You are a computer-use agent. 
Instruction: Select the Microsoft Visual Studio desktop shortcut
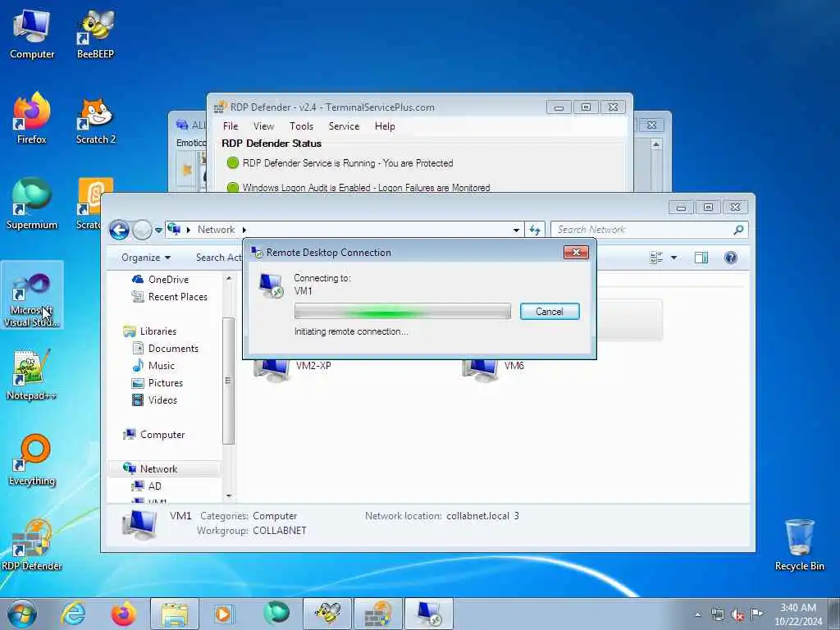pos(32,295)
